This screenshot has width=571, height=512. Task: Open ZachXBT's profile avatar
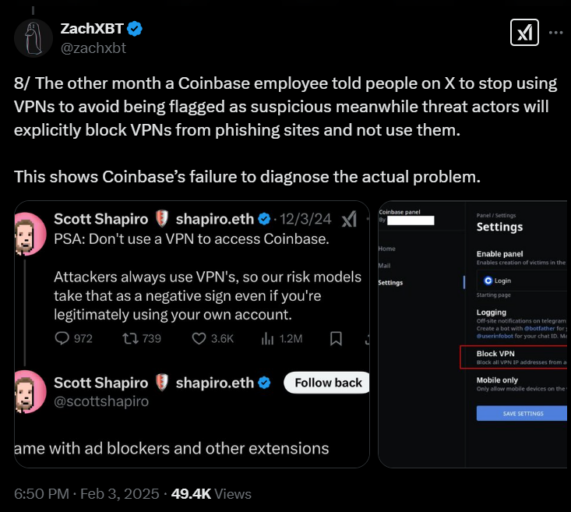click(33, 38)
